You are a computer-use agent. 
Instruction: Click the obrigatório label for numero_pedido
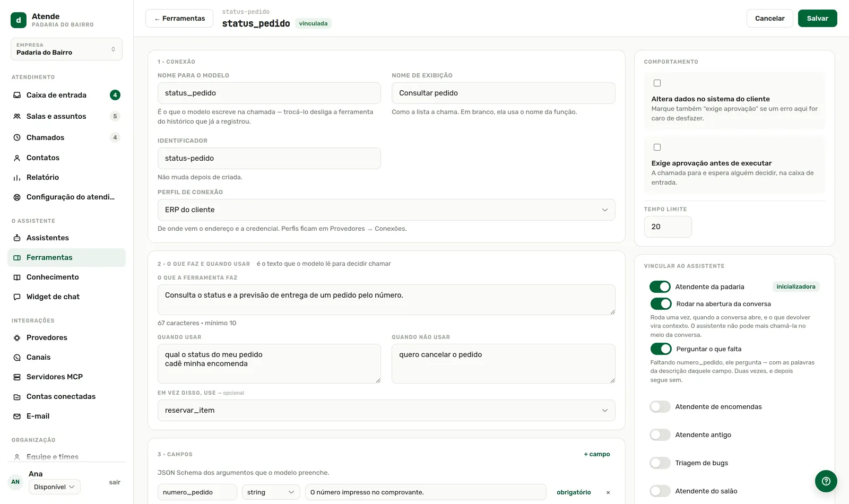[x=574, y=492]
